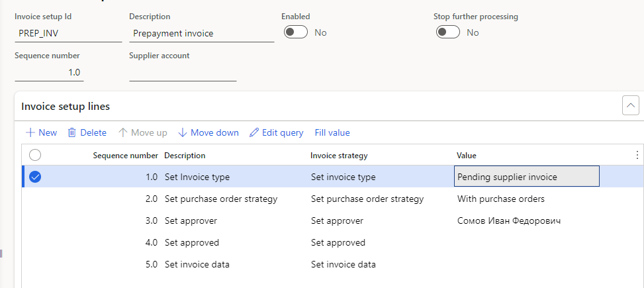Screen dimensions: 644x288
Task: Click the Fill value button
Action: point(332,132)
